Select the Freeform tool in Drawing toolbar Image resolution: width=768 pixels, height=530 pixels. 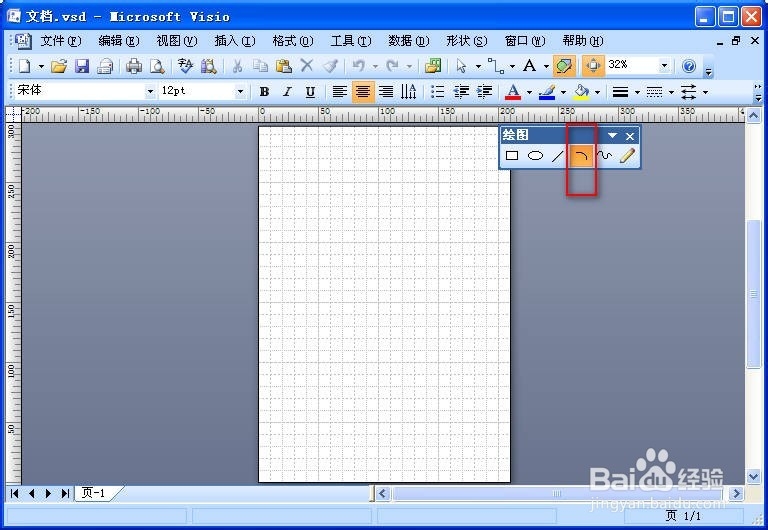pyautogui.click(x=604, y=156)
